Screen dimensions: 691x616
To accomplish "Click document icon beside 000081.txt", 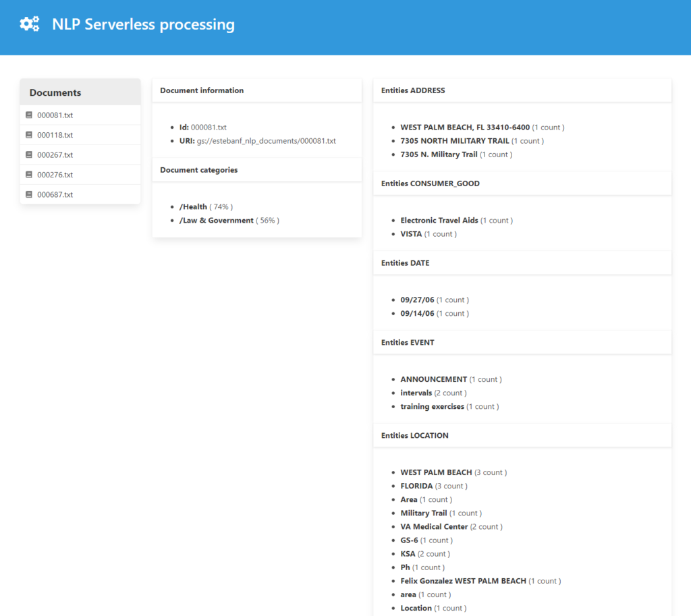I will (29, 115).
